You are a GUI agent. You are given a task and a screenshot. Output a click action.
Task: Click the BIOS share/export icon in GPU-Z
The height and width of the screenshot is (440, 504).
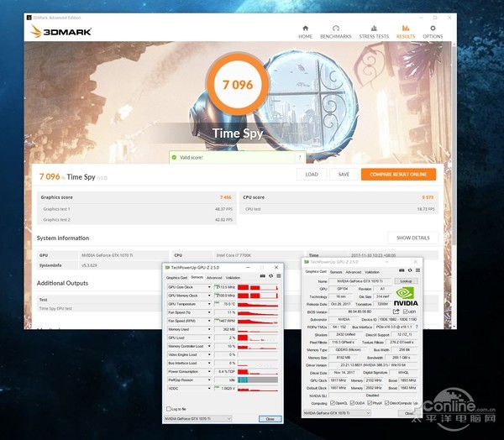[398, 310]
